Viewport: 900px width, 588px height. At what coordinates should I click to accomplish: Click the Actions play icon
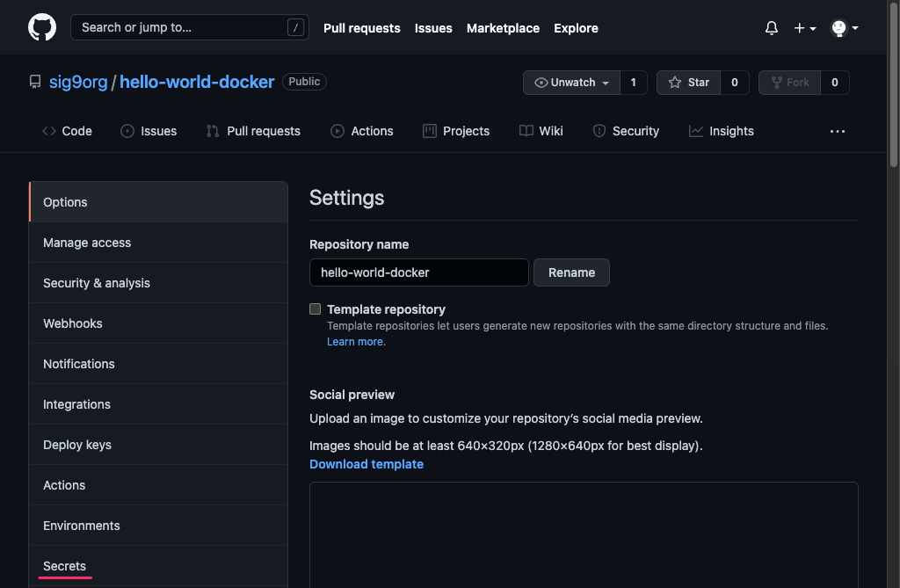click(337, 131)
